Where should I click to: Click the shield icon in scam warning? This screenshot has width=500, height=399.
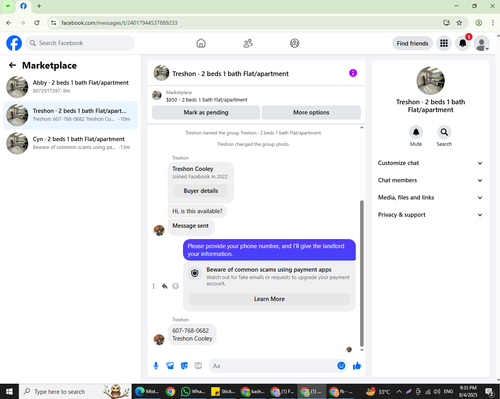point(195,273)
